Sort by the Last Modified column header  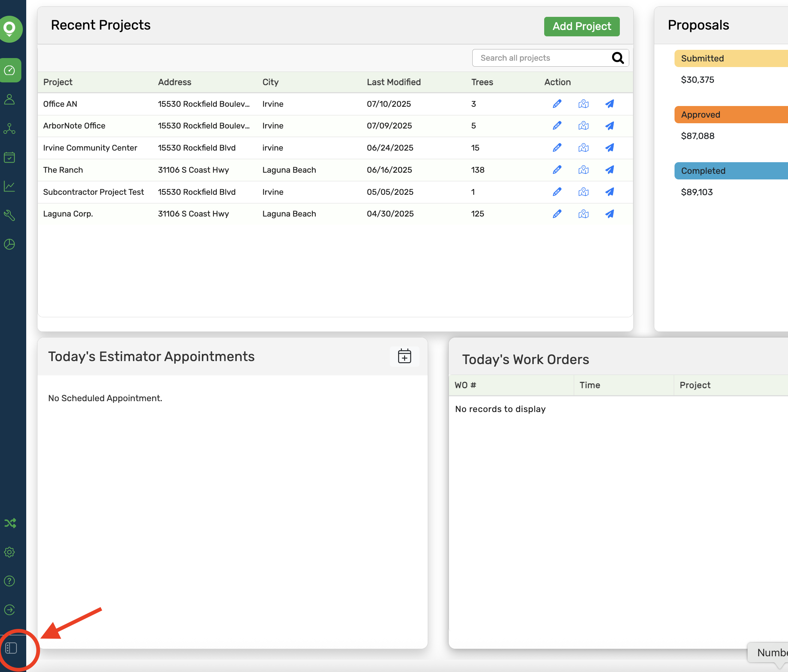click(394, 82)
